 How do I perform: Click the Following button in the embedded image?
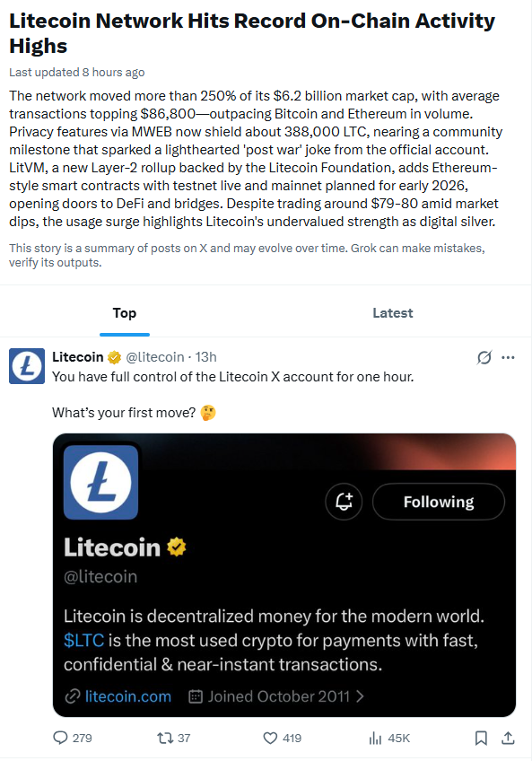438,502
